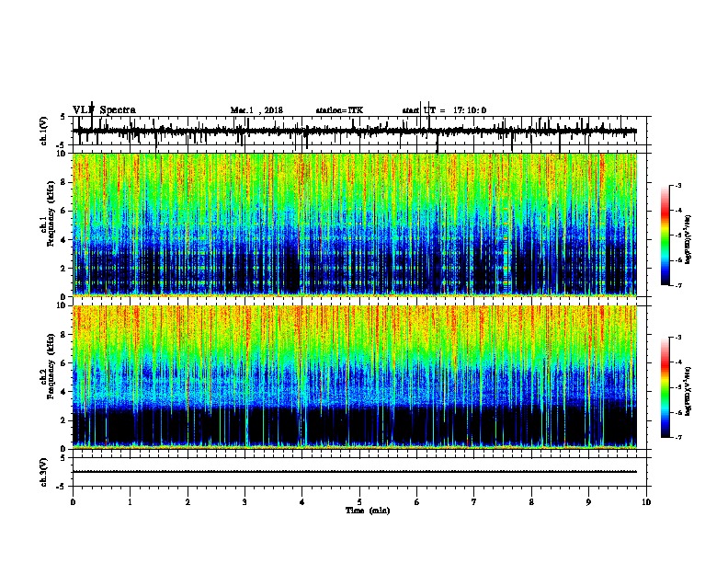Screen dimensions: 728x563
Task: Click the "ch.3(V)" axis label
Action: [44, 472]
